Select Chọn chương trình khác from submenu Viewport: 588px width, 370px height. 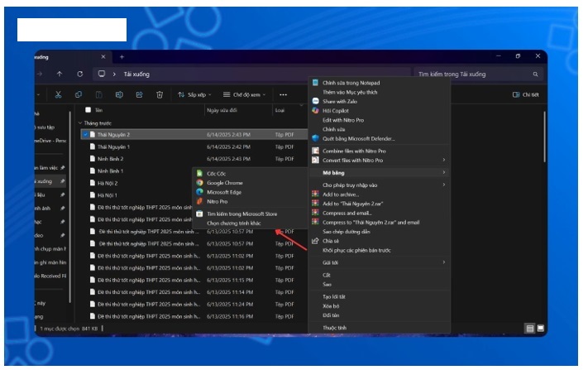click(234, 223)
